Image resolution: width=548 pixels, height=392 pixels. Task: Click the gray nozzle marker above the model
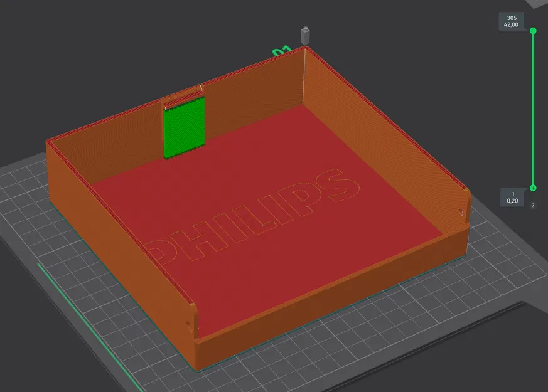coord(305,36)
